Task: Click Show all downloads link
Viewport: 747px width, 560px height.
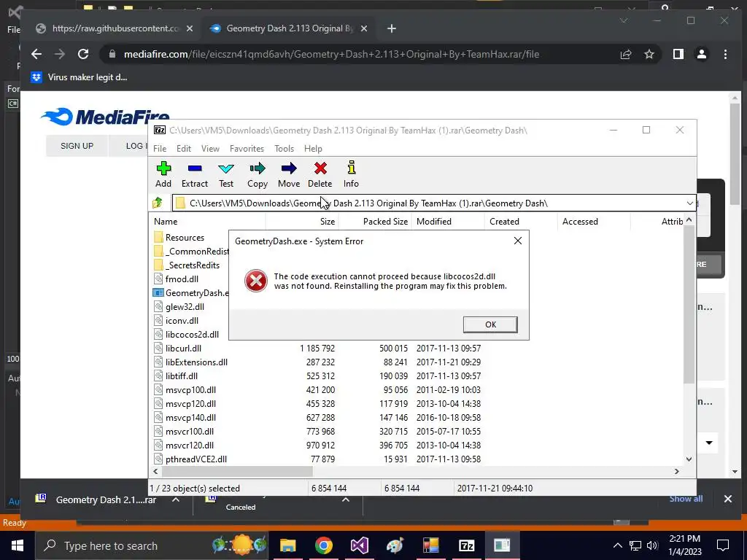Action: (686, 499)
